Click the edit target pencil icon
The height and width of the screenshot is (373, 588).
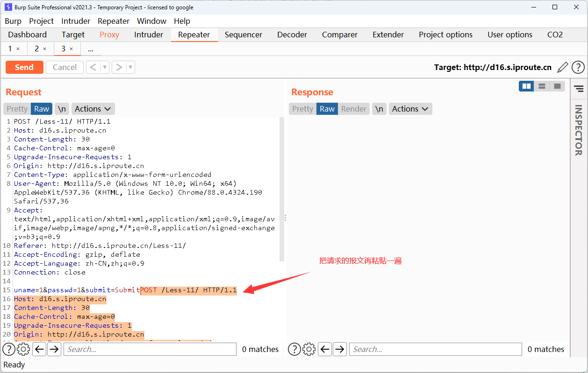pyautogui.click(x=563, y=67)
